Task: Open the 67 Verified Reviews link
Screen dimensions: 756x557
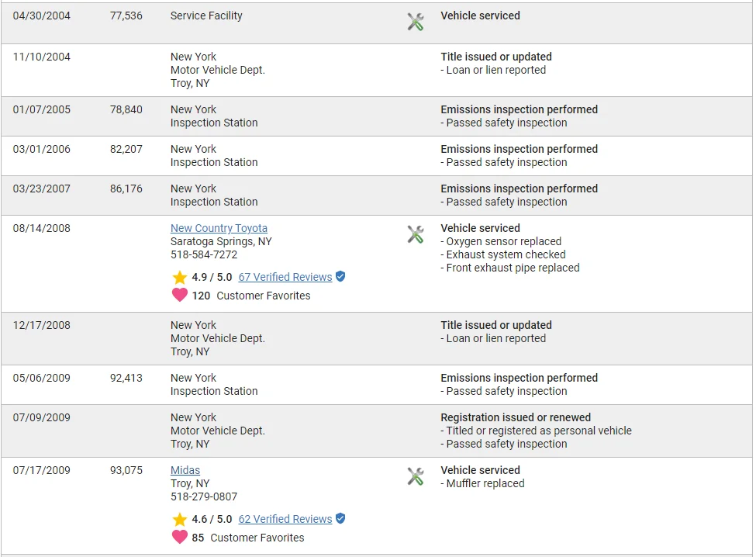Action: tap(285, 277)
